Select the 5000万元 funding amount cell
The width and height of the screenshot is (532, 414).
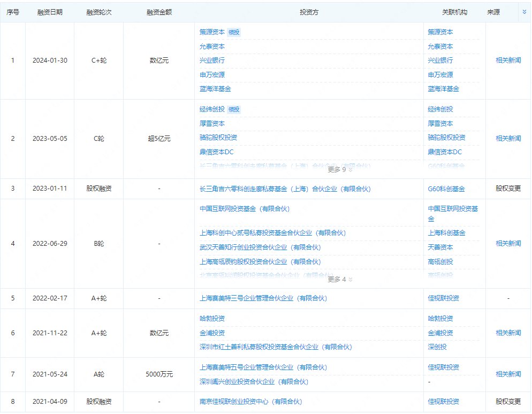point(159,374)
